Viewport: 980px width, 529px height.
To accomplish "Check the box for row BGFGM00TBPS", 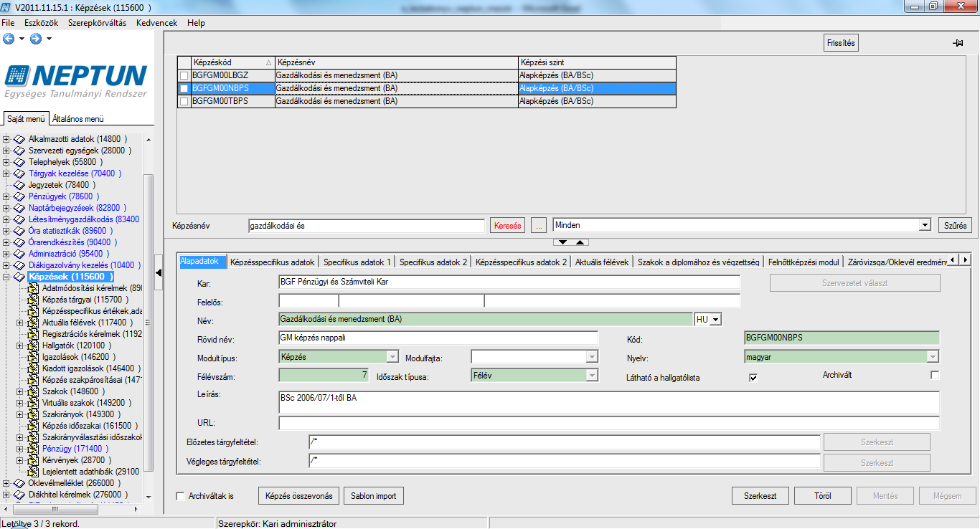I will [x=184, y=101].
